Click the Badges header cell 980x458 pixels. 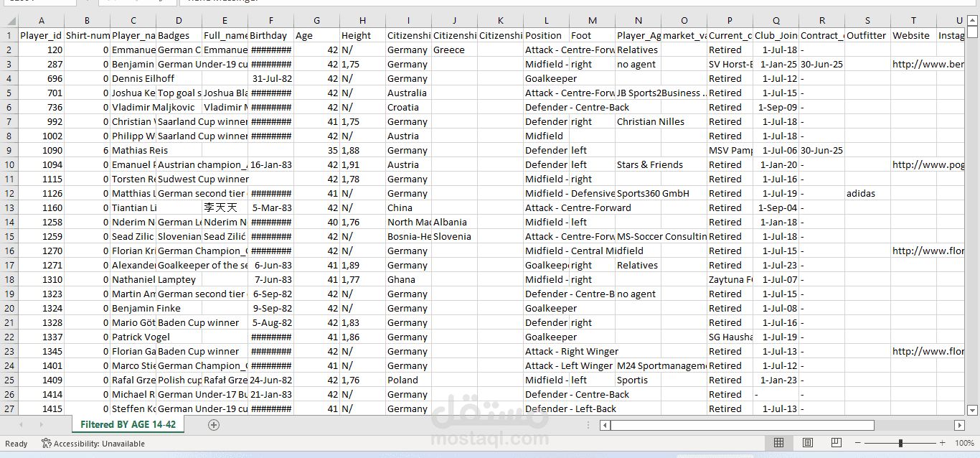pos(179,35)
